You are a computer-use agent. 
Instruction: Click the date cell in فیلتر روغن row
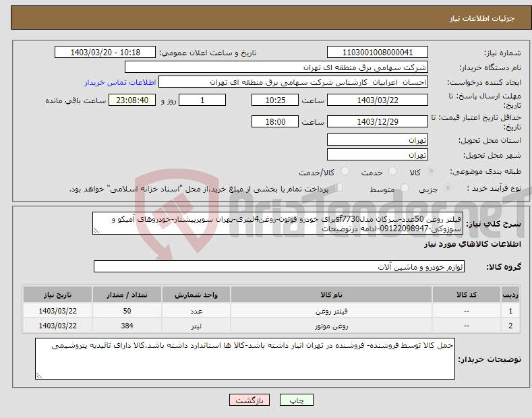coord(58,311)
